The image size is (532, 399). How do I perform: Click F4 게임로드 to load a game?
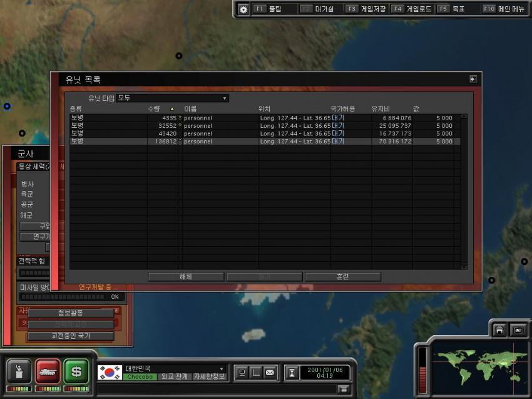tap(412, 9)
